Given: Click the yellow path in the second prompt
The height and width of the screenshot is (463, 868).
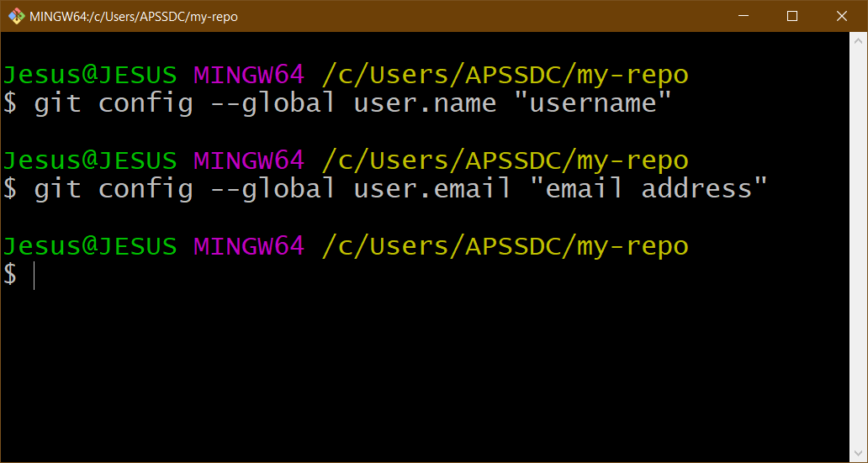Looking at the screenshot, I should [505, 160].
